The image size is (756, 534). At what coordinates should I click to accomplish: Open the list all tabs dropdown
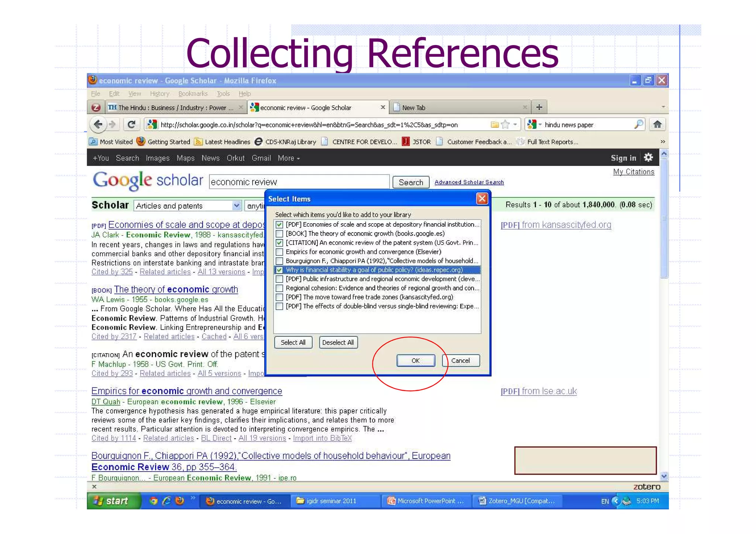(x=663, y=107)
